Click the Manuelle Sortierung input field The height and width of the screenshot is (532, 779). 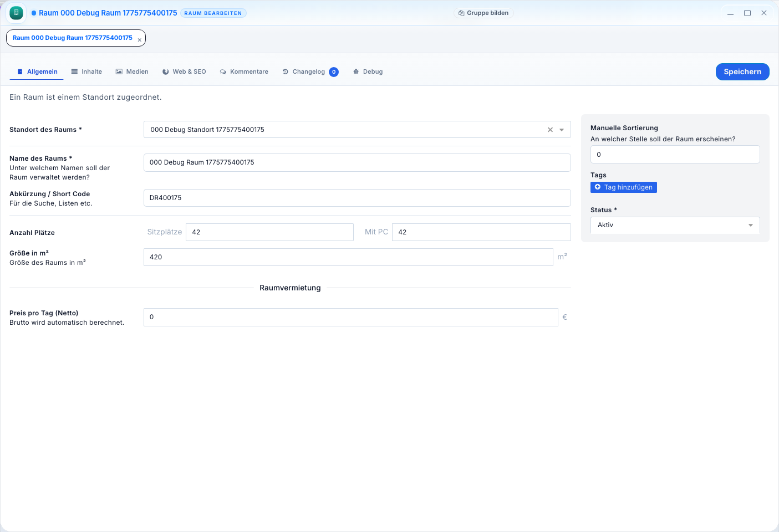675,155
